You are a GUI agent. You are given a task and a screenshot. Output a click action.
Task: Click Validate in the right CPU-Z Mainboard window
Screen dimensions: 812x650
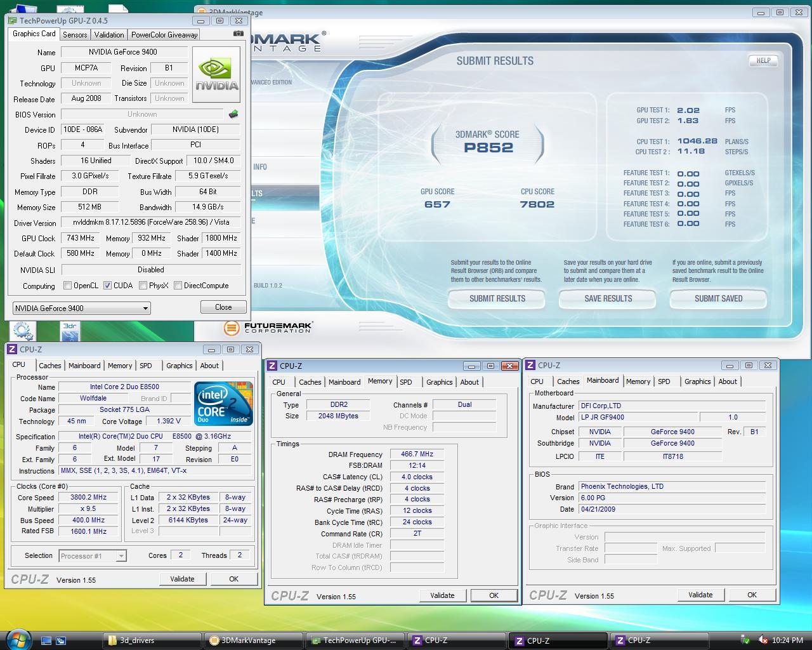tap(700, 595)
